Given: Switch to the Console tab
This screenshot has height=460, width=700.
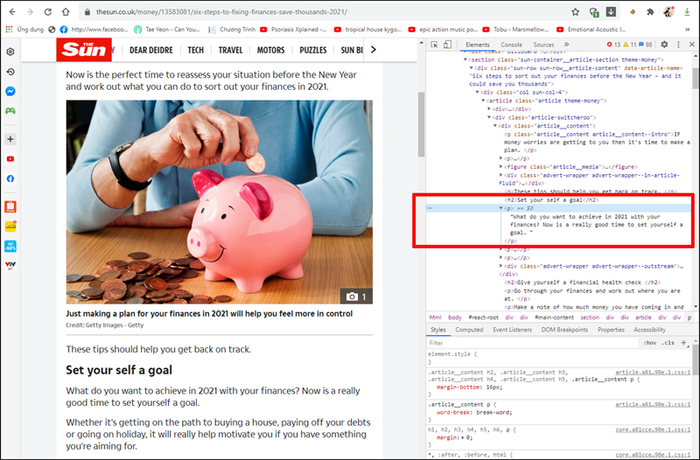Looking at the screenshot, I should tap(511, 45).
